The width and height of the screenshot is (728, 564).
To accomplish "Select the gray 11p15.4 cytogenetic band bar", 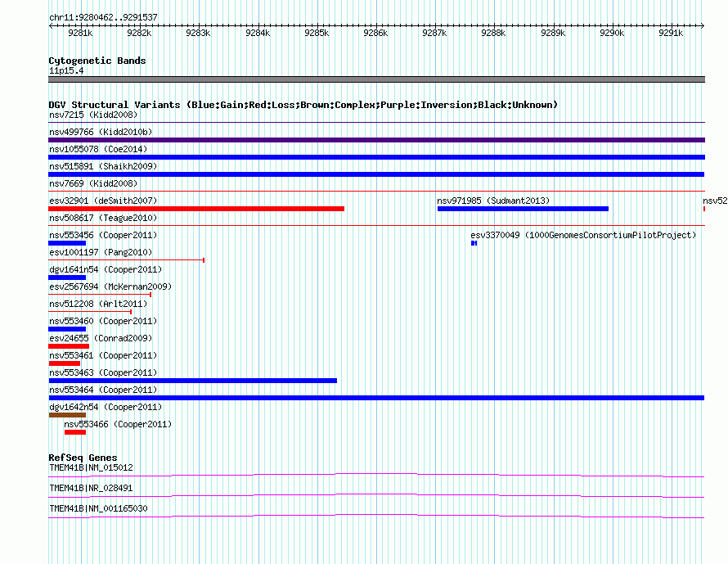I will click(x=376, y=79).
